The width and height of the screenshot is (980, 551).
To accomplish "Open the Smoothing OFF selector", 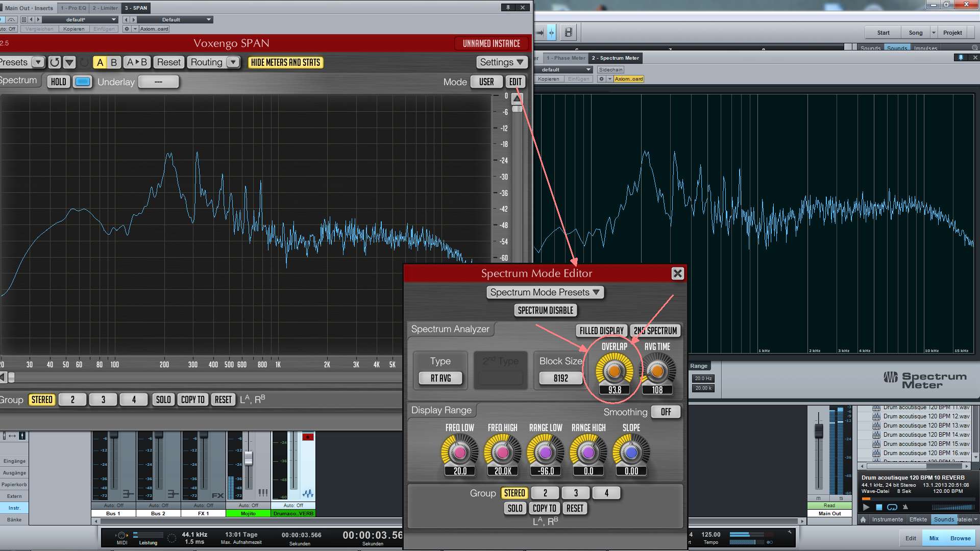I will 666,412.
